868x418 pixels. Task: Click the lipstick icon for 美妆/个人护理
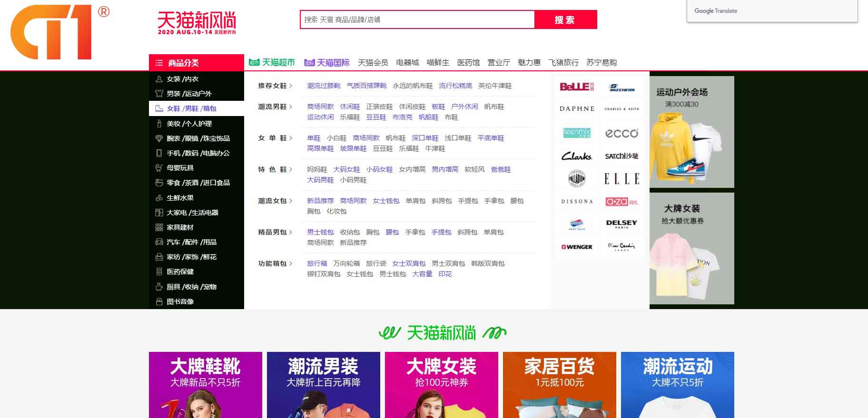pos(159,123)
